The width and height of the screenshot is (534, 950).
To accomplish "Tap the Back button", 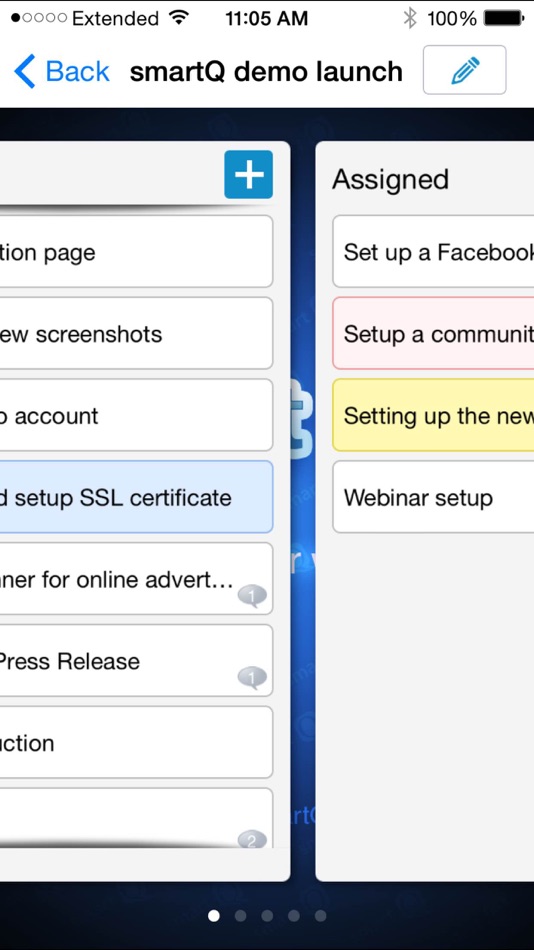I will tap(61, 71).
